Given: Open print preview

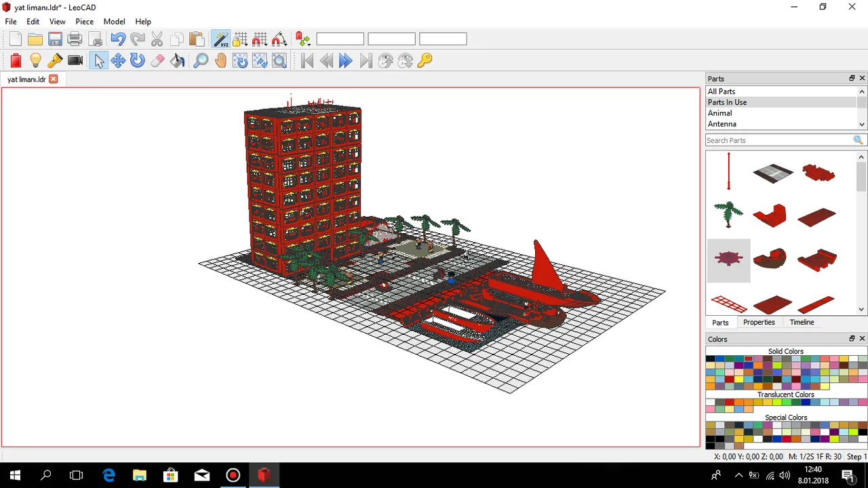Looking at the screenshot, I should point(95,39).
